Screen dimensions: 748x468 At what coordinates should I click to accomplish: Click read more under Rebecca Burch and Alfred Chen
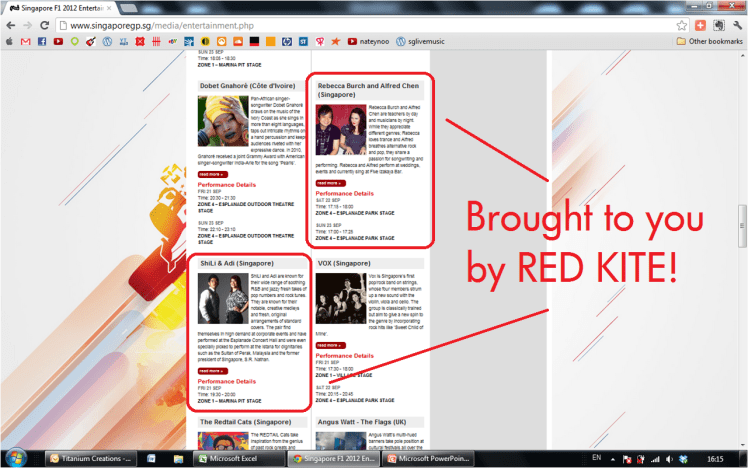[329, 183]
